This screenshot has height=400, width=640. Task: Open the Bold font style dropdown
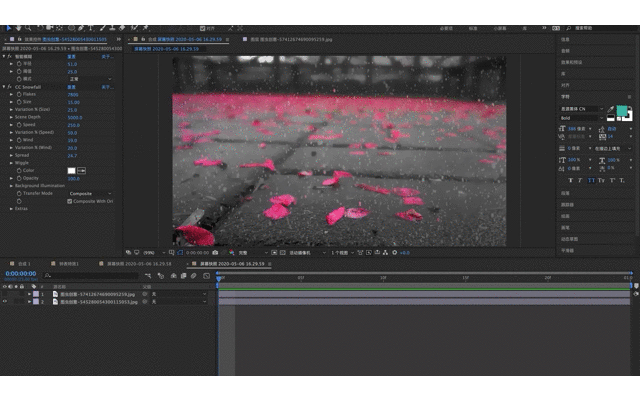click(x=581, y=118)
